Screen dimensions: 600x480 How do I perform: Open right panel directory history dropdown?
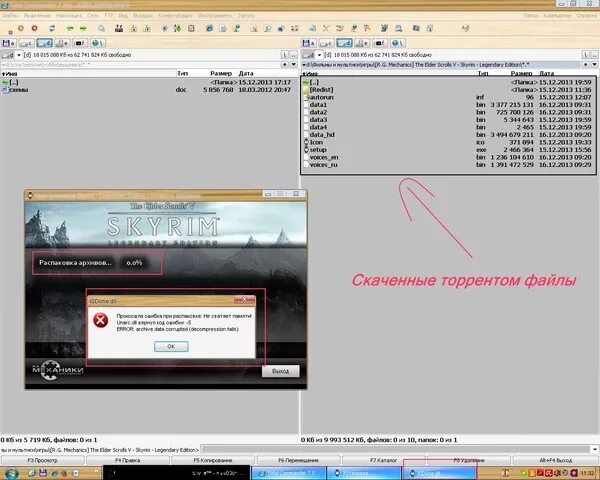(595, 64)
